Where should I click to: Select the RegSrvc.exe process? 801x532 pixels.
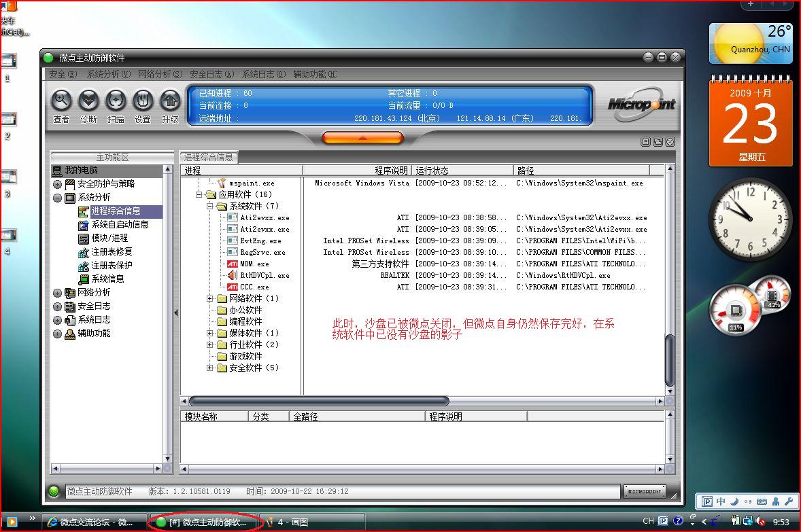(x=262, y=252)
